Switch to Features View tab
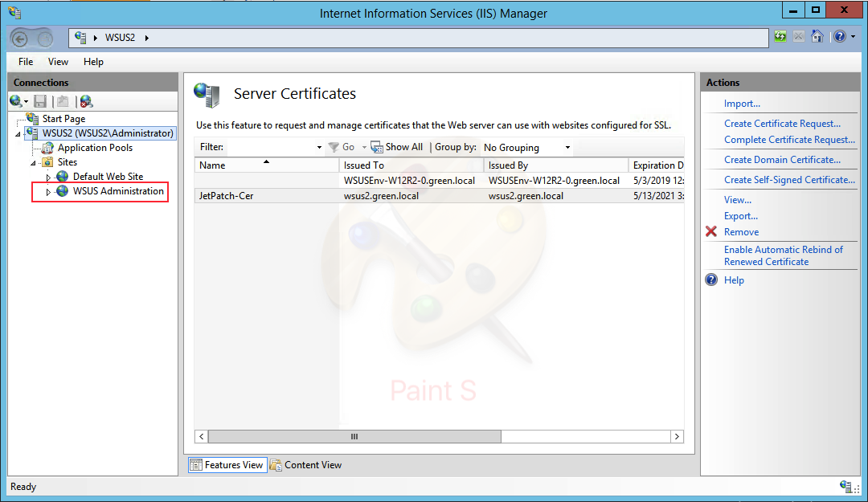The image size is (868, 502). (227, 465)
